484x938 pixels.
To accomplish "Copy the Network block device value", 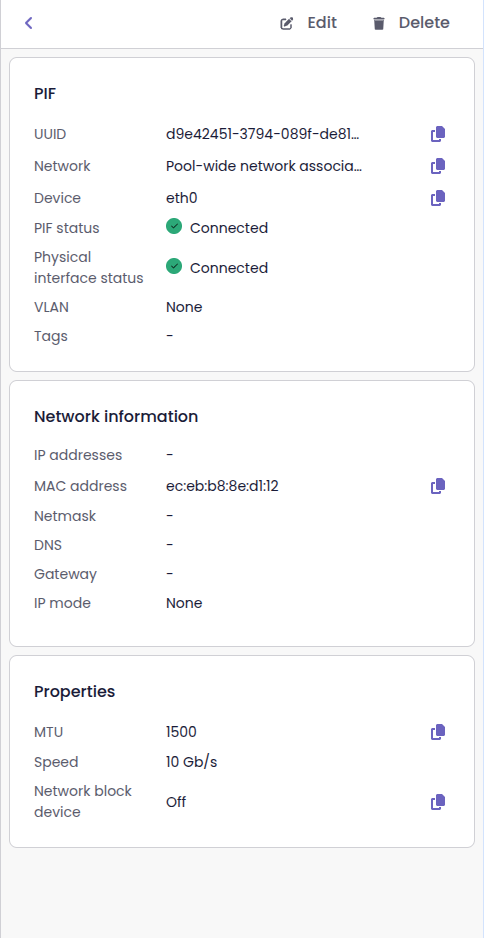I will 438,802.
